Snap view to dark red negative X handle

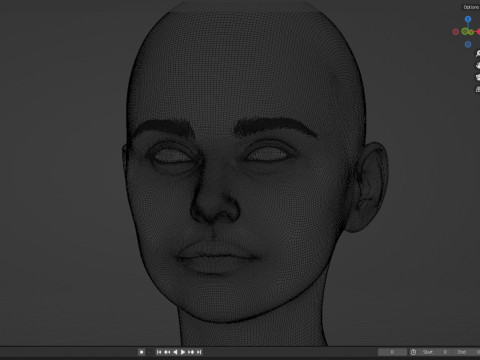[x=456, y=32]
